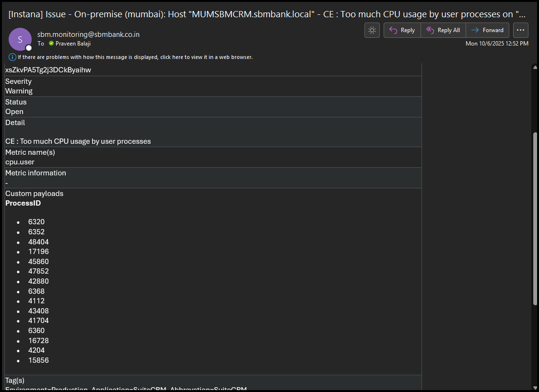Select sender address sbm.monitoring@sbmbank.co.in

[x=88, y=35]
